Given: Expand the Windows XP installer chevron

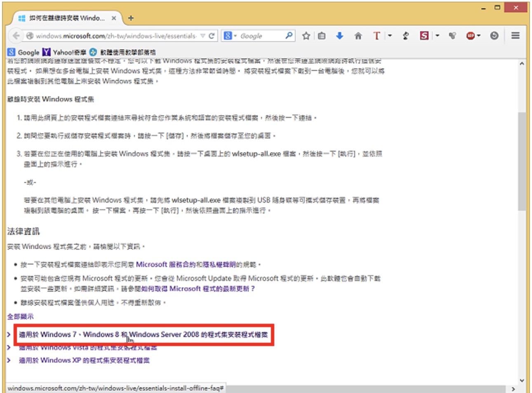Looking at the screenshot, I should click(x=9, y=360).
